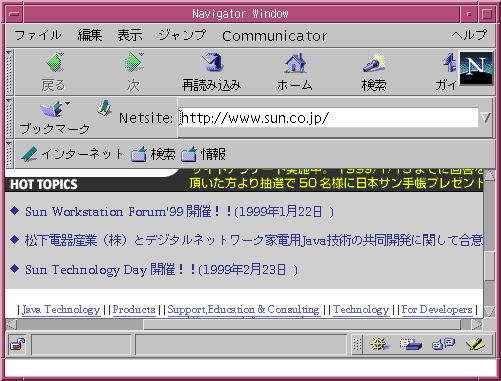Open Search (検索) flashlight toolbar icon
Viewport: 501px width, 381px height.
(374, 63)
